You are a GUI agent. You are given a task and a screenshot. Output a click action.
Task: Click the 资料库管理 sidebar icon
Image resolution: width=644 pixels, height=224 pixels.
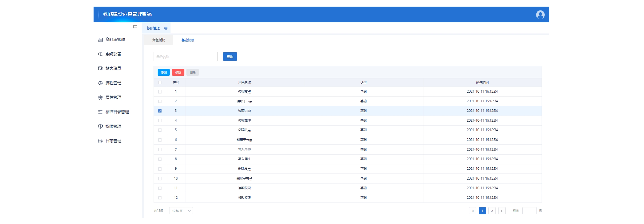pyautogui.click(x=100, y=39)
